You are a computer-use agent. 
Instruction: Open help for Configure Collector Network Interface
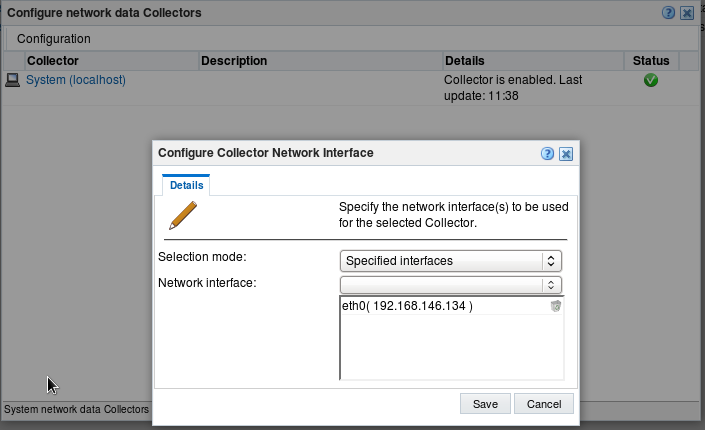click(547, 154)
